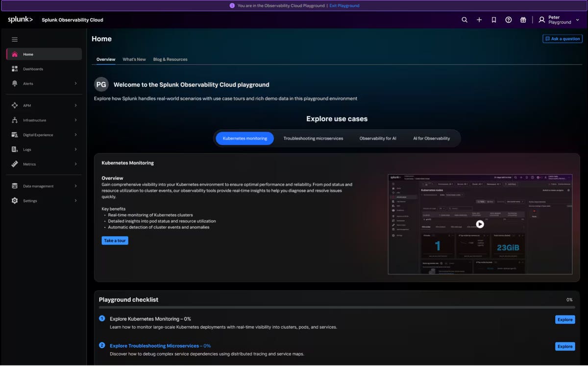The height and width of the screenshot is (367, 588).
Task: Click the Data management icon
Action: tap(15, 186)
